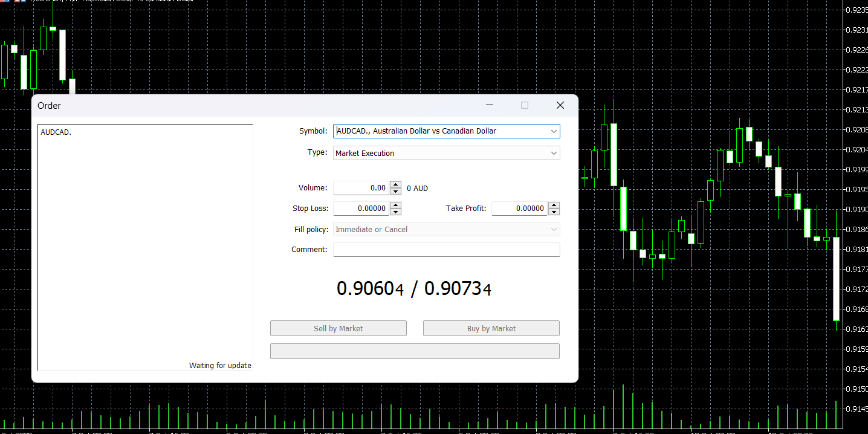Expand the Type dropdown set to Market Execution

(446, 154)
